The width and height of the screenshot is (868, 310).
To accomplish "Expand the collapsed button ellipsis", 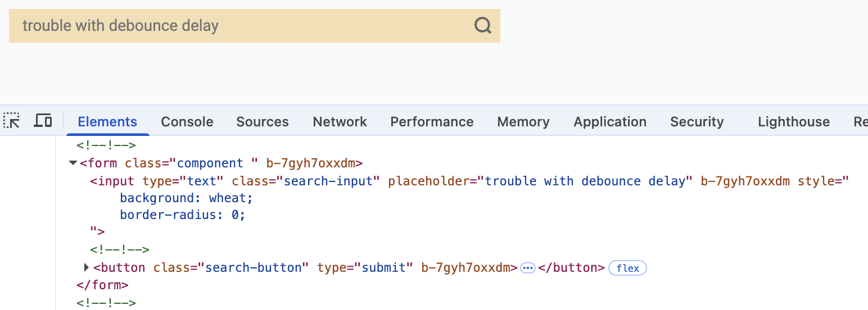I will tap(527, 268).
